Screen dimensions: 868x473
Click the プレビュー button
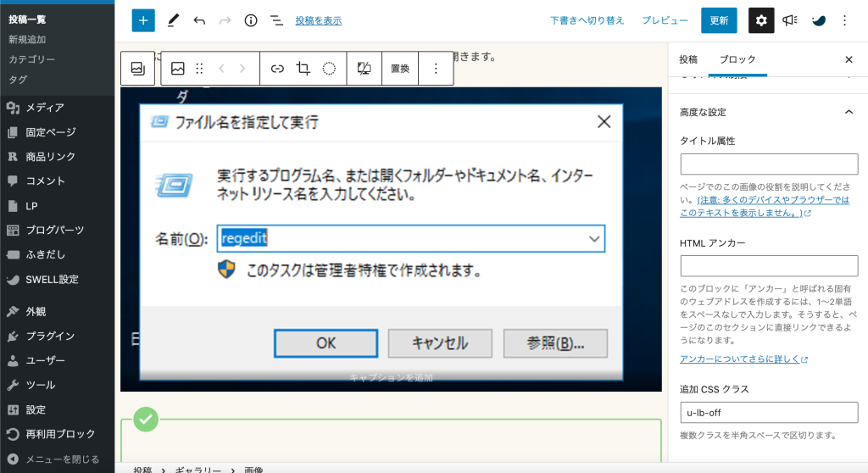pos(665,20)
